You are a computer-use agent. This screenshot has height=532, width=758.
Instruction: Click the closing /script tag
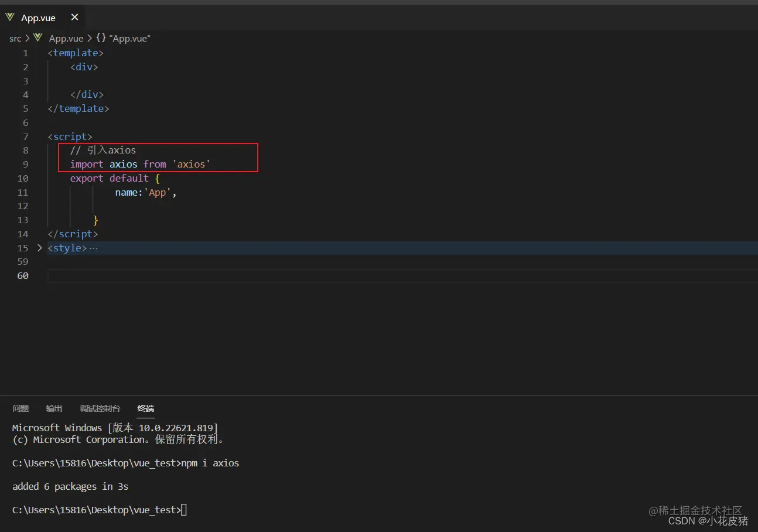73,234
